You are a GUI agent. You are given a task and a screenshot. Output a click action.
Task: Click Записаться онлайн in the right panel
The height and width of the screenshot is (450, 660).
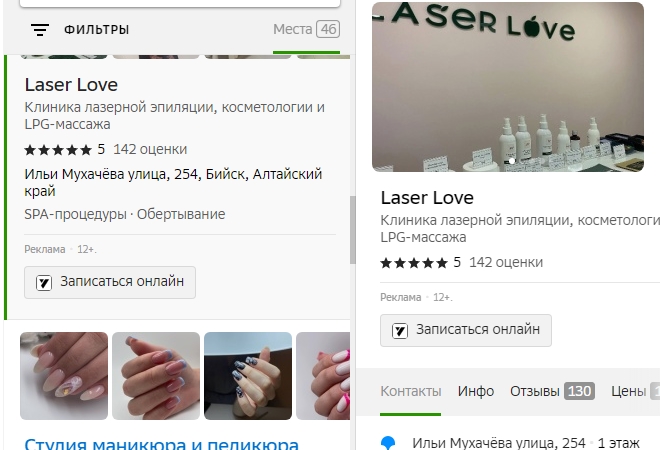[x=466, y=330]
